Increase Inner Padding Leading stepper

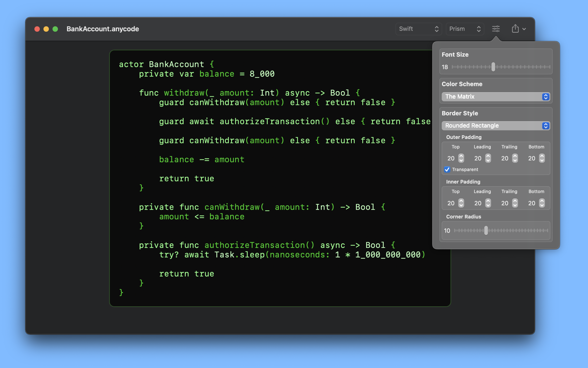[x=488, y=201]
